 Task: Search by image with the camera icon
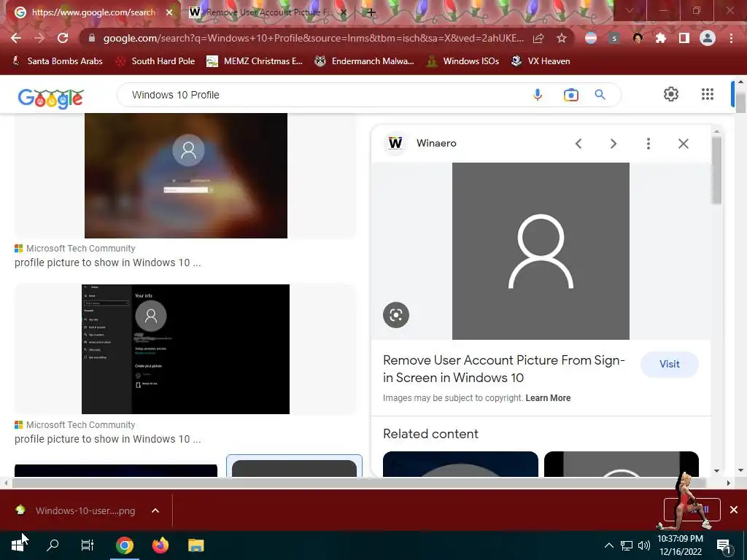(x=570, y=95)
